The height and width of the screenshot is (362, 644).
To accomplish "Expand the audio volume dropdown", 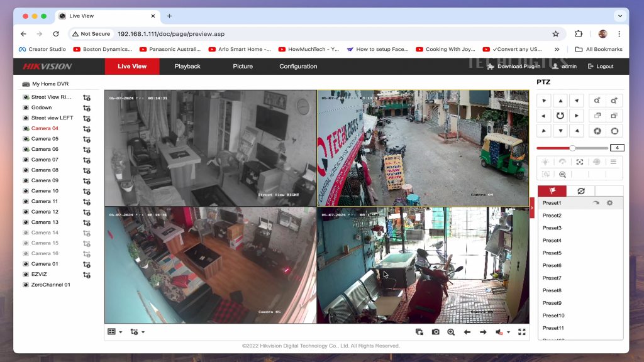I will click(x=508, y=332).
